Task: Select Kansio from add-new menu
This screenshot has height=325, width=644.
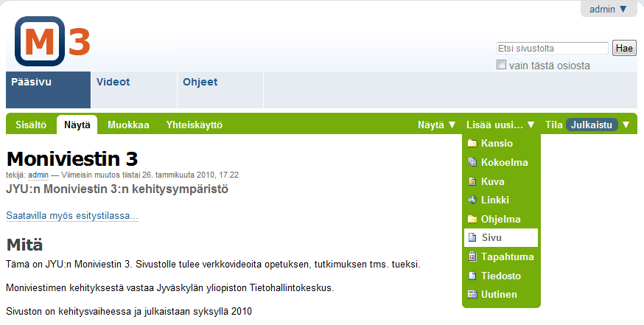Action: (x=500, y=144)
